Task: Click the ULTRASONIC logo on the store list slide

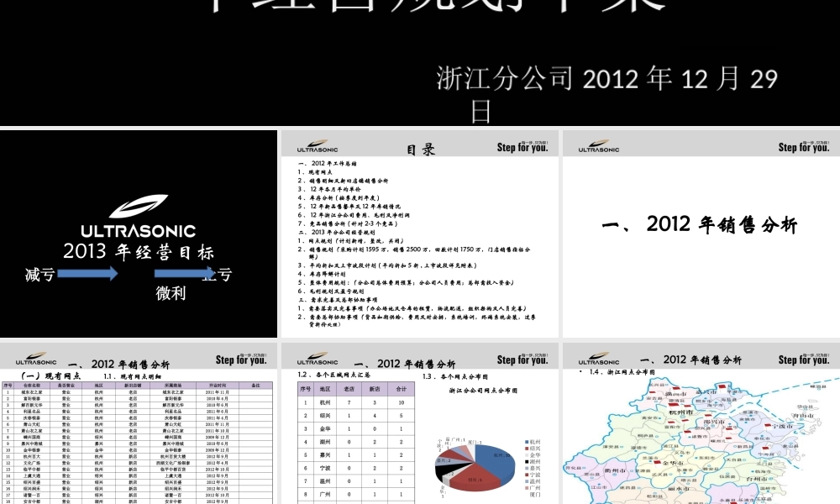Action: pos(36,359)
